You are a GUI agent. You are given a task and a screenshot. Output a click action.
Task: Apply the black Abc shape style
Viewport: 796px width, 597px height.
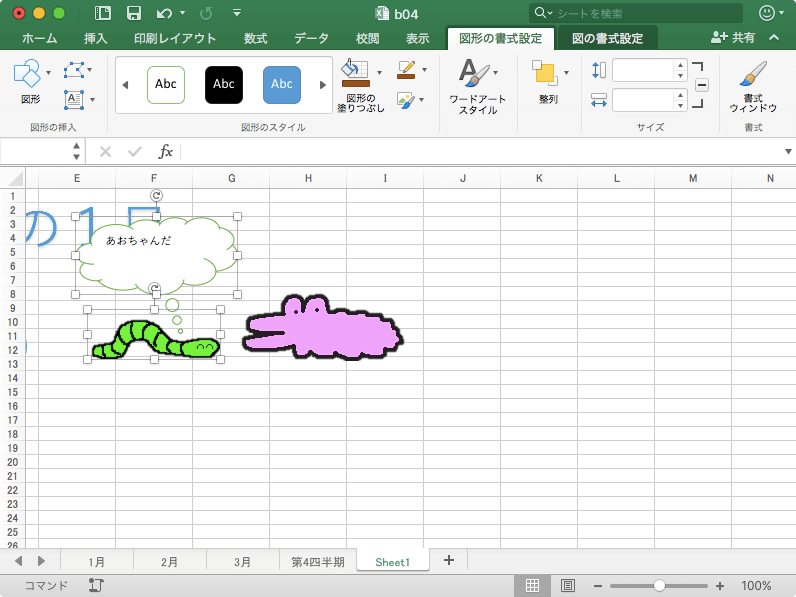coord(224,84)
